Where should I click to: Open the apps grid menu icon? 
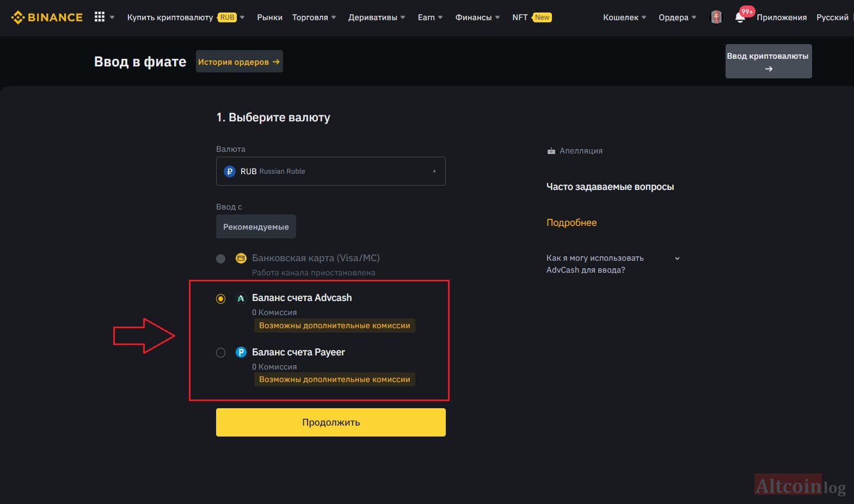pos(100,17)
